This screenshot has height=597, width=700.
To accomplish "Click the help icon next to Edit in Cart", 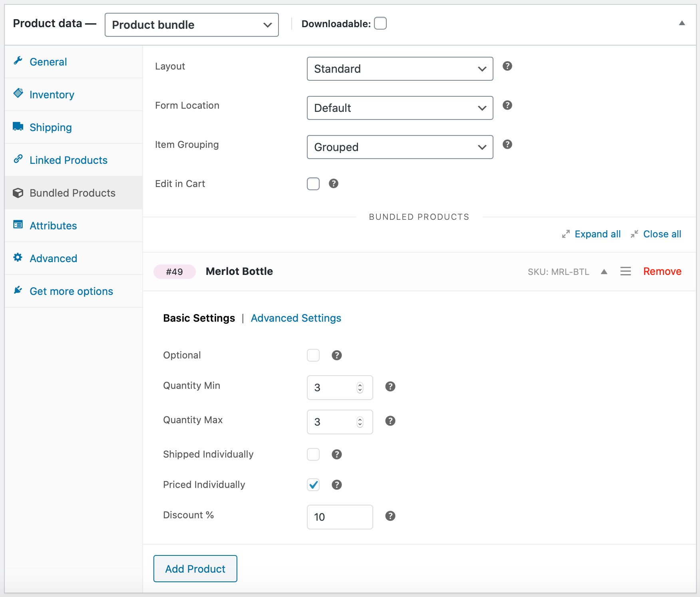I will tap(333, 183).
